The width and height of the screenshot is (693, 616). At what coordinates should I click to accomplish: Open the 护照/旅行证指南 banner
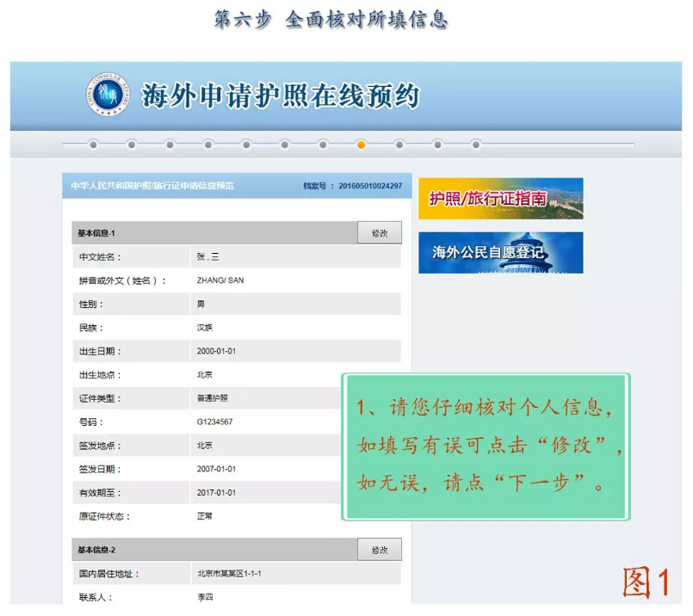(x=500, y=199)
